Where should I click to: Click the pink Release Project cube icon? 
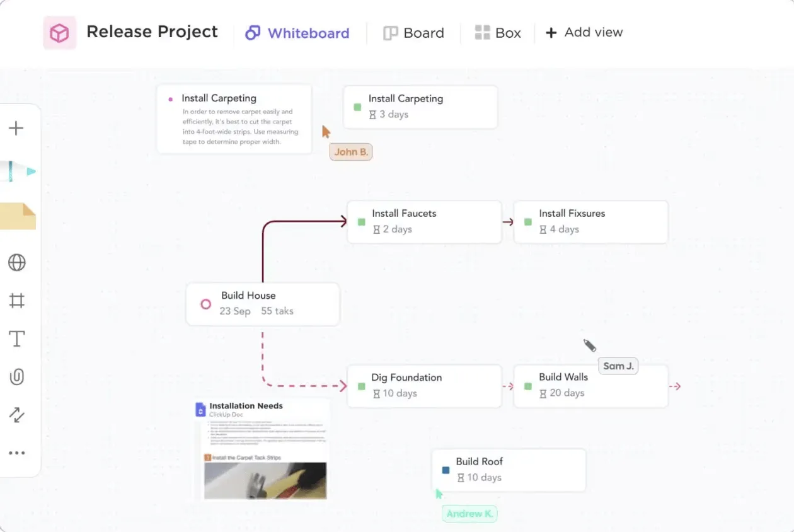tap(59, 33)
